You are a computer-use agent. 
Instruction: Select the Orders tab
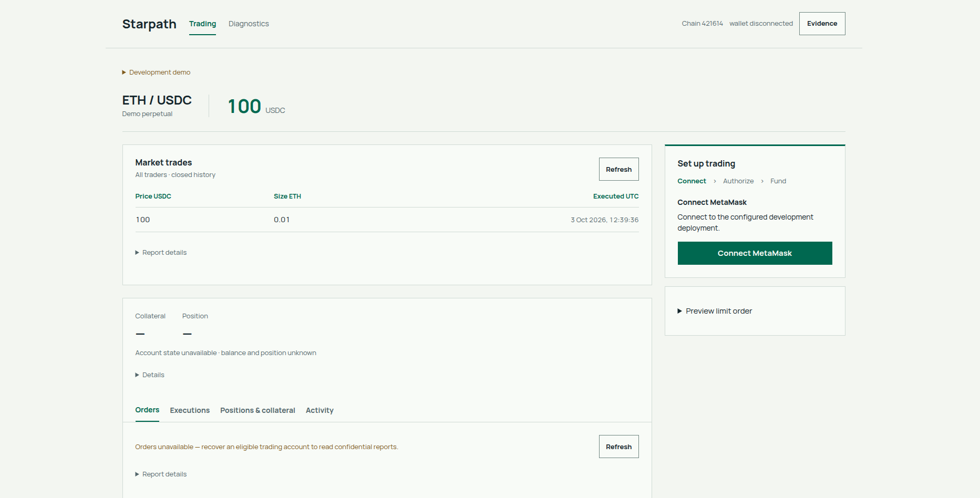147,410
